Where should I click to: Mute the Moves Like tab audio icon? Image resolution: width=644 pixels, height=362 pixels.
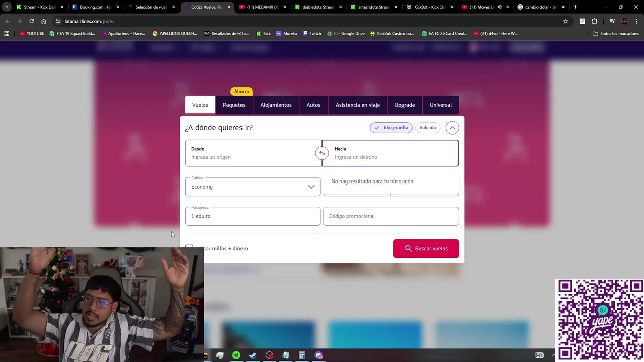[x=499, y=7]
